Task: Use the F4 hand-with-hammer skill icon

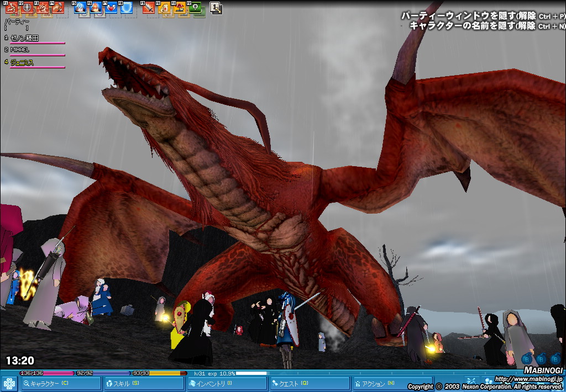Action: pyautogui.click(x=58, y=8)
